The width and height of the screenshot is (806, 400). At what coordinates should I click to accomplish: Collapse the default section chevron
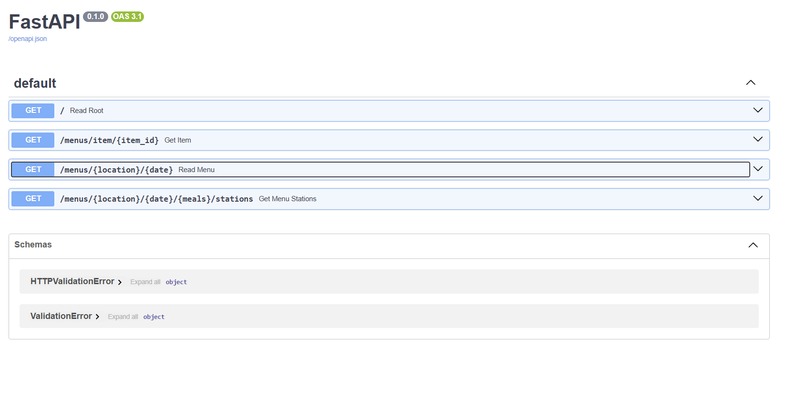(750, 83)
